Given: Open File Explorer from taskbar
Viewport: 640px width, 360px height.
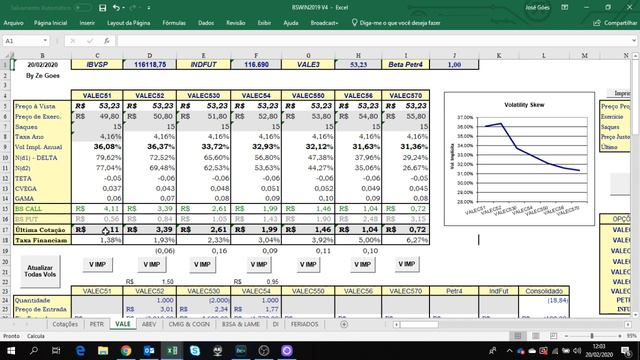Looking at the screenshot, I should pyautogui.click(x=103, y=350).
